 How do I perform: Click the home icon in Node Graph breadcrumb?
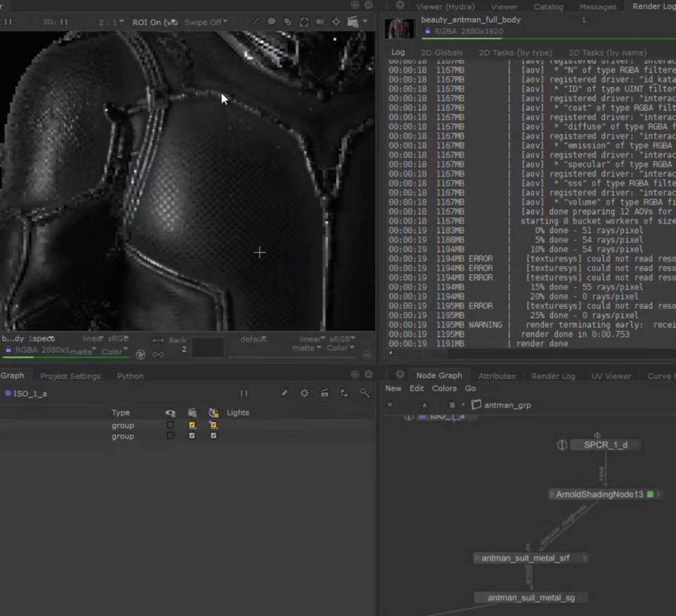[452, 405]
